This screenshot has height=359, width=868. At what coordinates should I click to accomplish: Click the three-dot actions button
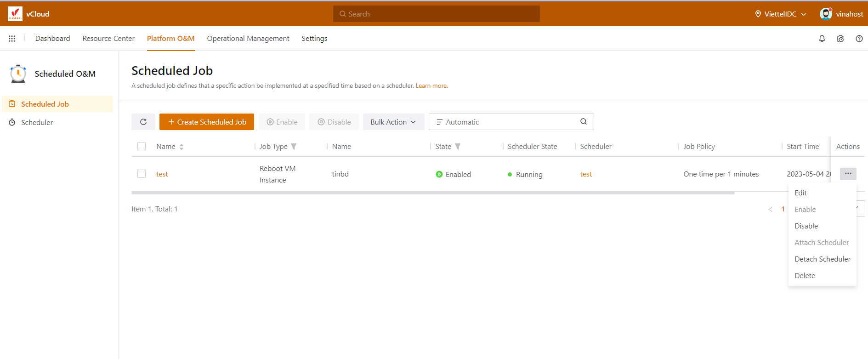(848, 174)
